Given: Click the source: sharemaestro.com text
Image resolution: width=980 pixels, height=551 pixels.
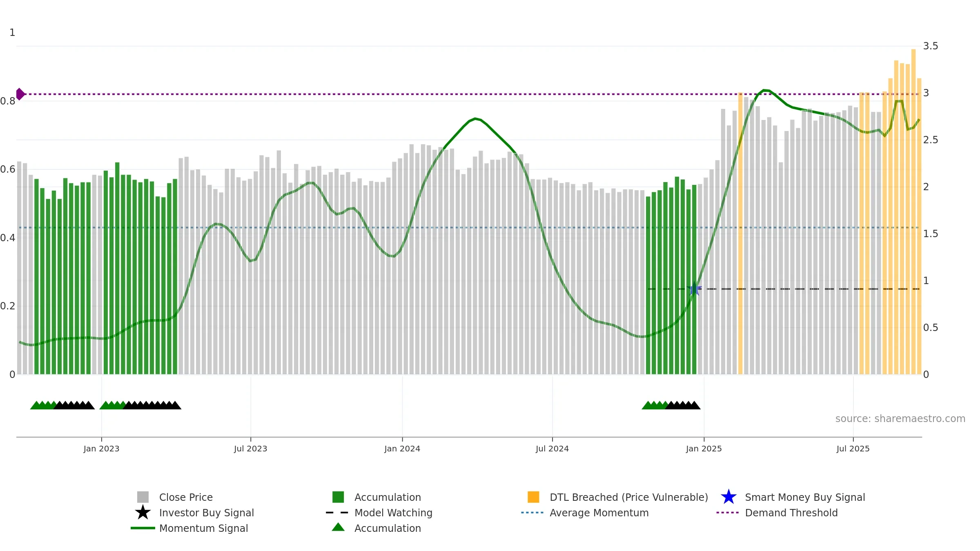Looking at the screenshot, I should click(x=900, y=419).
